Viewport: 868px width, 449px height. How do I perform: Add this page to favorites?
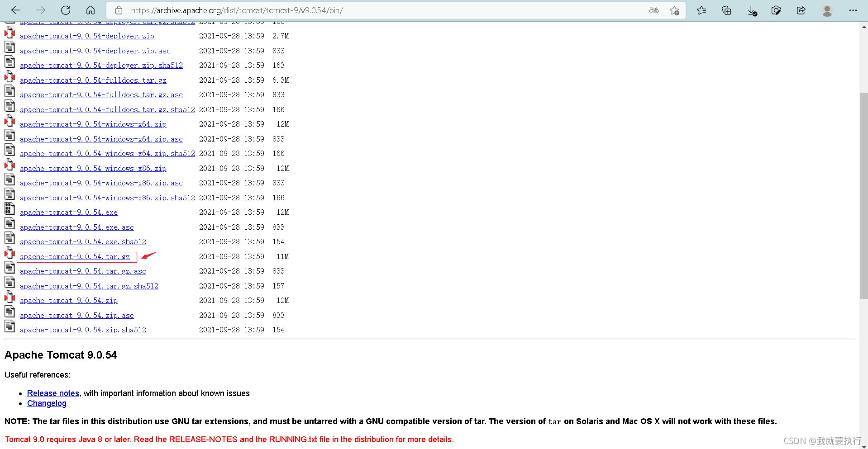click(x=674, y=10)
